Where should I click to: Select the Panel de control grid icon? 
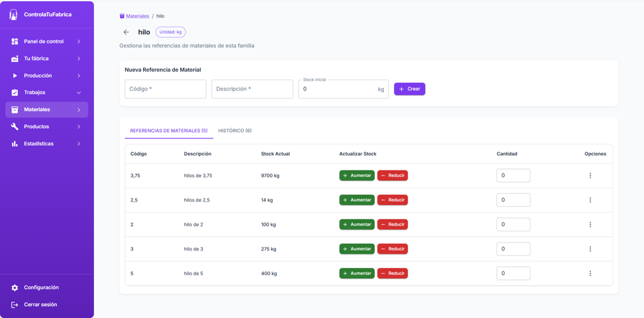(16, 41)
